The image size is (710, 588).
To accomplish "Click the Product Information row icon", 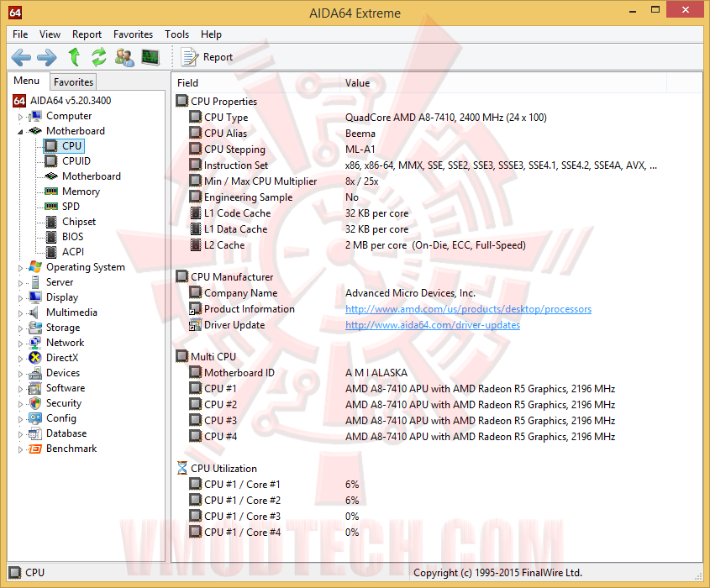I will [195, 309].
